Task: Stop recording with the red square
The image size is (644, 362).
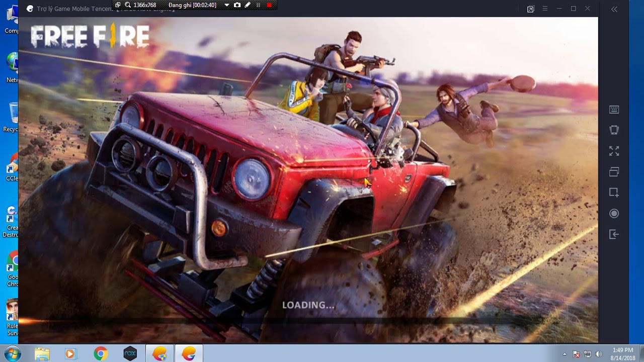Action: click(269, 5)
